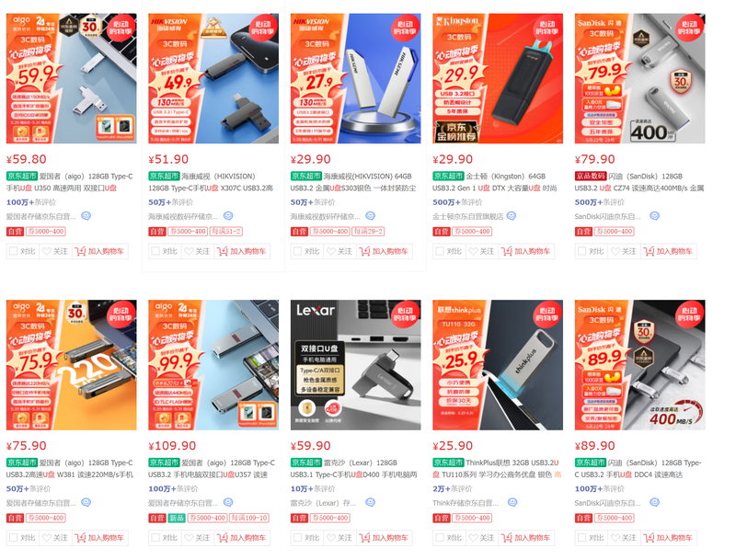This screenshot has width=736, height=560.
Task: Check compare box for SanDisk ¥89.90 drive
Action: pos(582,538)
